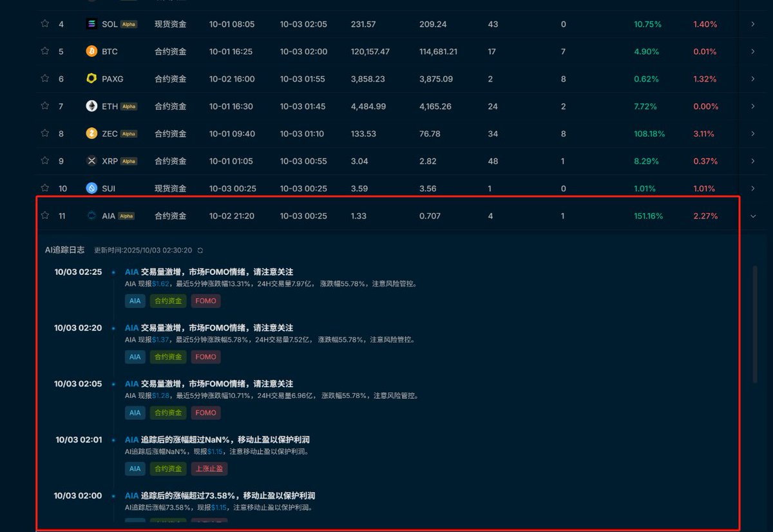Click the ETH ethereum logo icon
This screenshot has width=773, height=532.
click(x=91, y=106)
